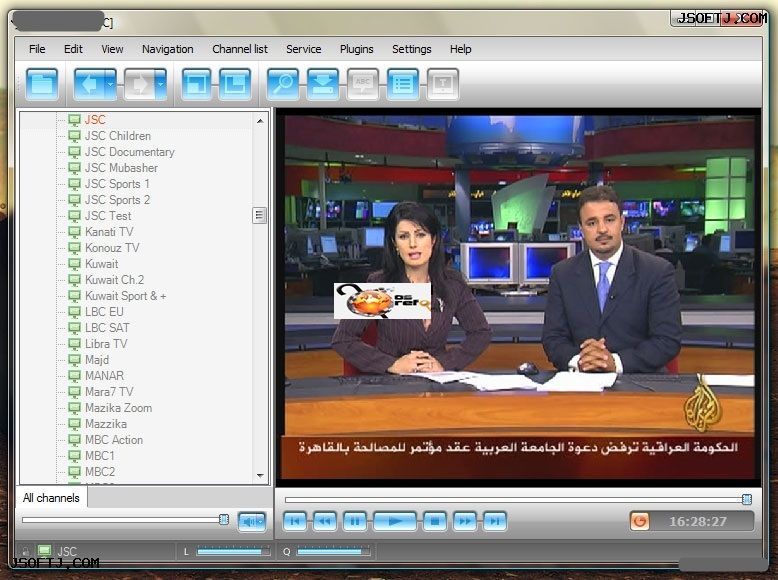This screenshot has width=778, height=580.
Task: Click the Kuwait Ch.2 channel's monitor icon
Action: 74,280
